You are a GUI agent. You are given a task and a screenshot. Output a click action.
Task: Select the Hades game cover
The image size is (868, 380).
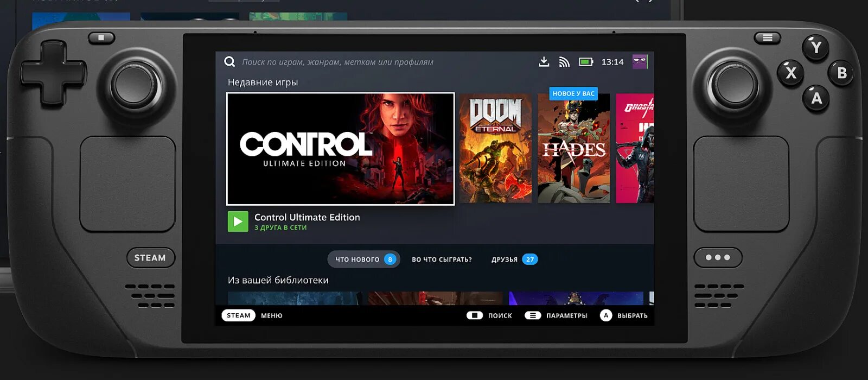pyautogui.click(x=573, y=148)
